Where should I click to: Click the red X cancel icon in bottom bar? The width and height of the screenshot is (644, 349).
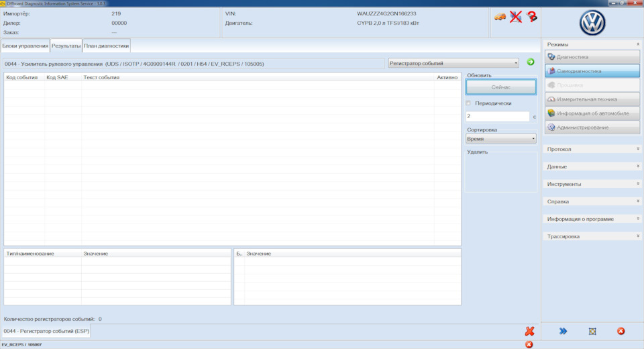coord(529,331)
